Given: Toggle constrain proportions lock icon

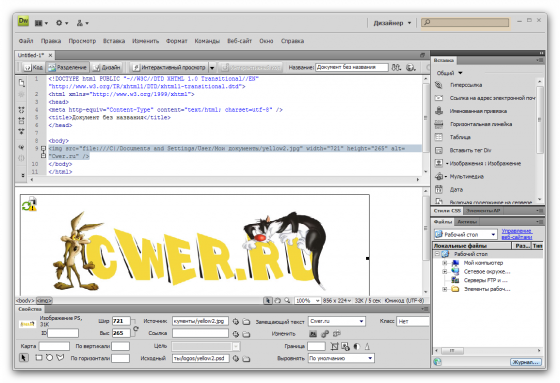Looking at the screenshot, I should coord(136,328).
